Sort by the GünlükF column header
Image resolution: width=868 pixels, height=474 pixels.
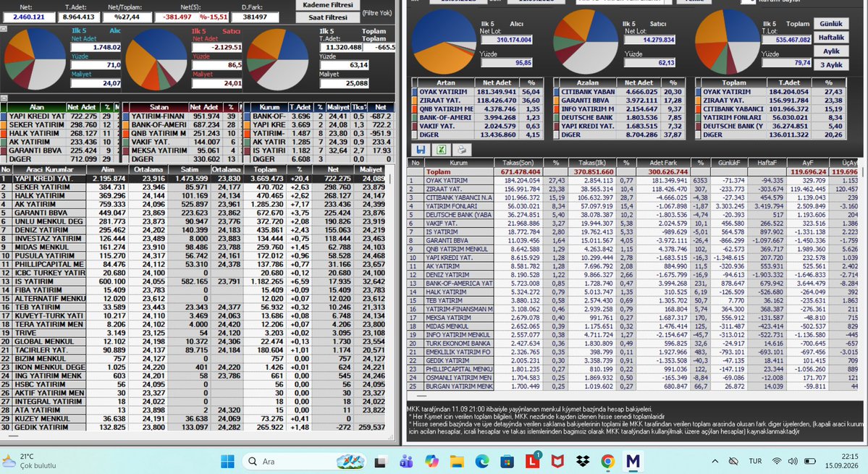pos(729,163)
